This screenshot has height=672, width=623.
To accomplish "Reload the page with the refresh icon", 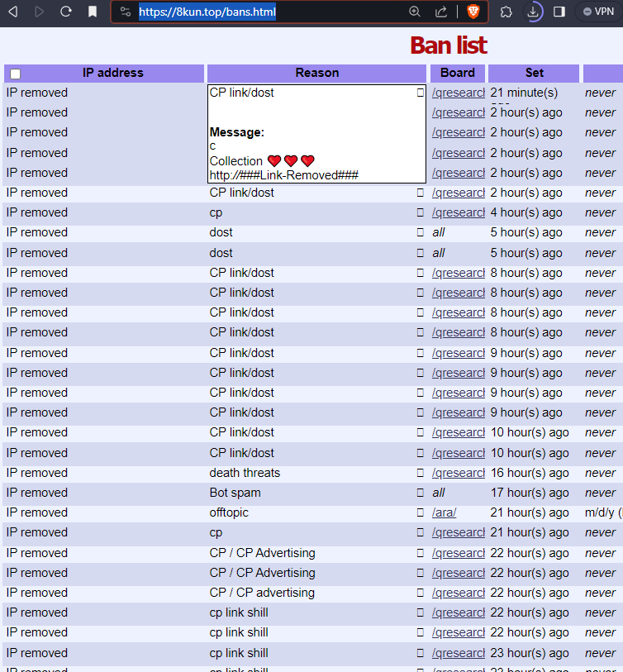I will click(x=65, y=12).
